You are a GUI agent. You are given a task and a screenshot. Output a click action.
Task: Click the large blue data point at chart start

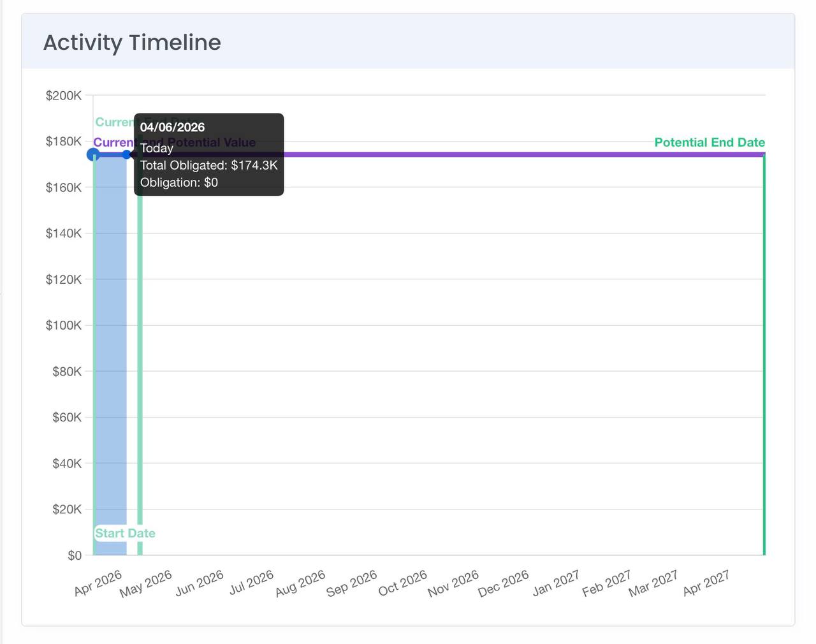point(93,154)
